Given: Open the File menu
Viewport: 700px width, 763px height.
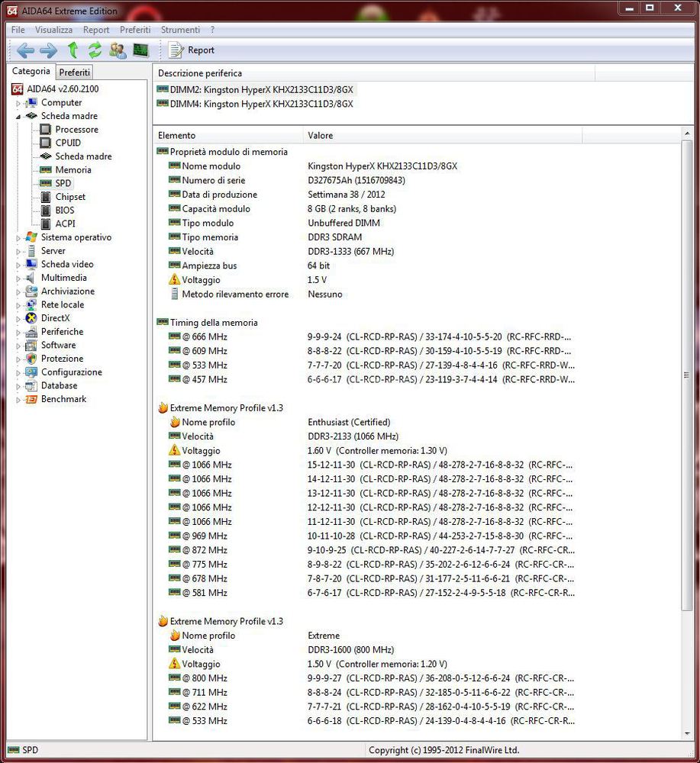Looking at the screenshot, I should click(18, 30).
